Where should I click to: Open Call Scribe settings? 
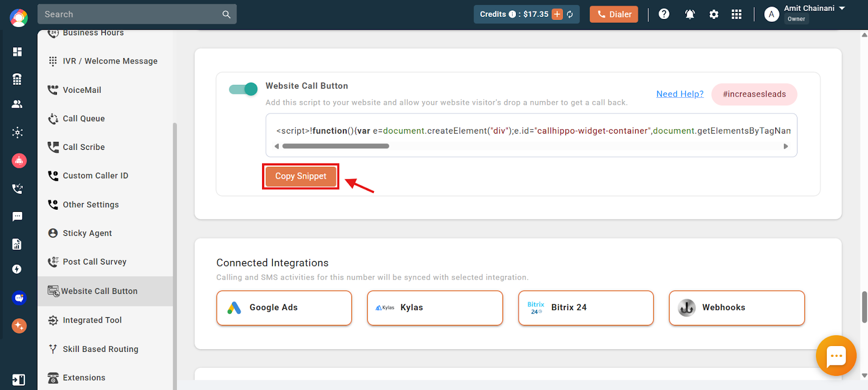105,147
